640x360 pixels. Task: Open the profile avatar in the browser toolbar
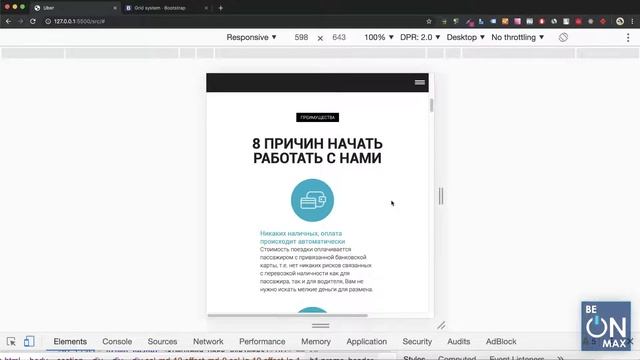pos(620,21)
